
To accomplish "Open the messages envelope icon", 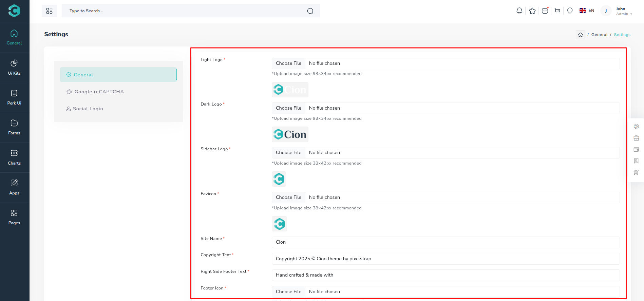I will 545,11.
